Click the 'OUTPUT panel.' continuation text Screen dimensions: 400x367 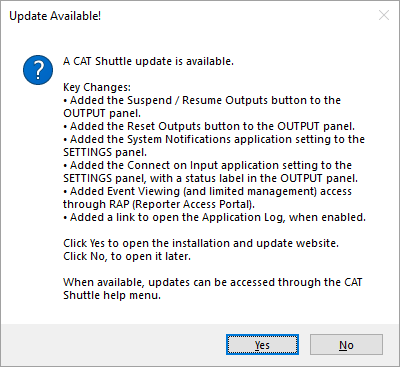pyautogui.click(x=102, y=113)
